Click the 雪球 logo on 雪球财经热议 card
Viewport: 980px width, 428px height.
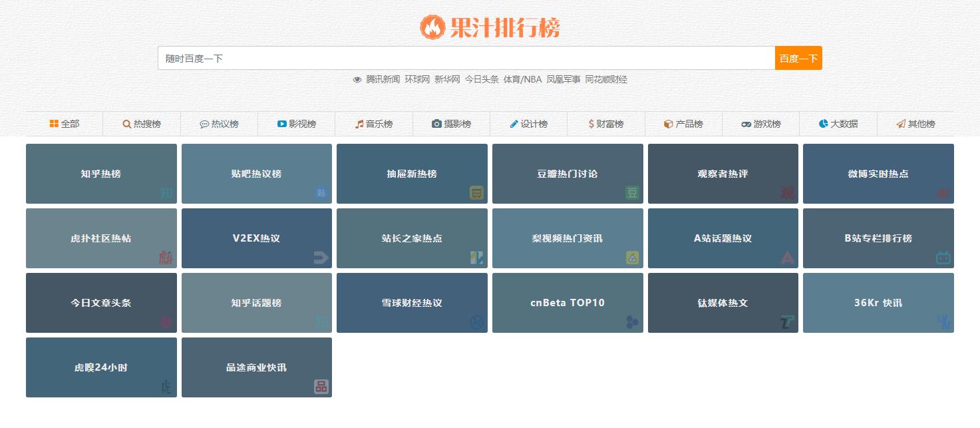(477, 323)
